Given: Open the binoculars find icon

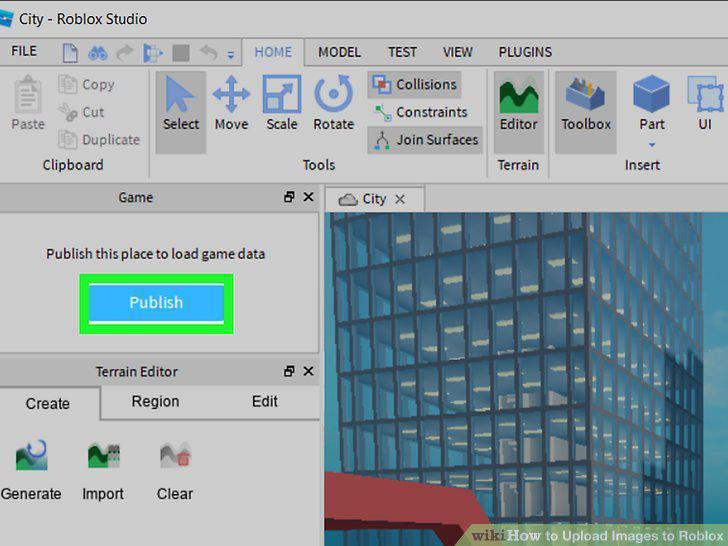Looking at the screenshot, I should (x=98, y=53).
